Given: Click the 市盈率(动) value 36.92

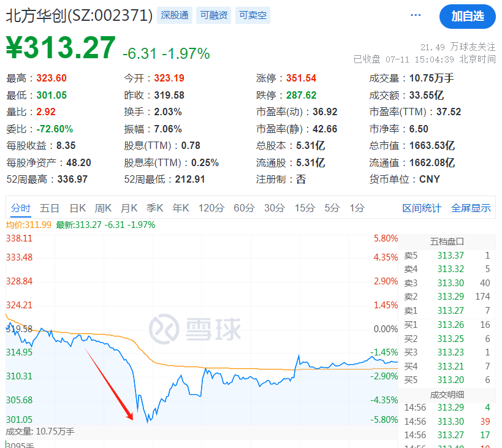Looking at the screenshot, I should point(325,112).
